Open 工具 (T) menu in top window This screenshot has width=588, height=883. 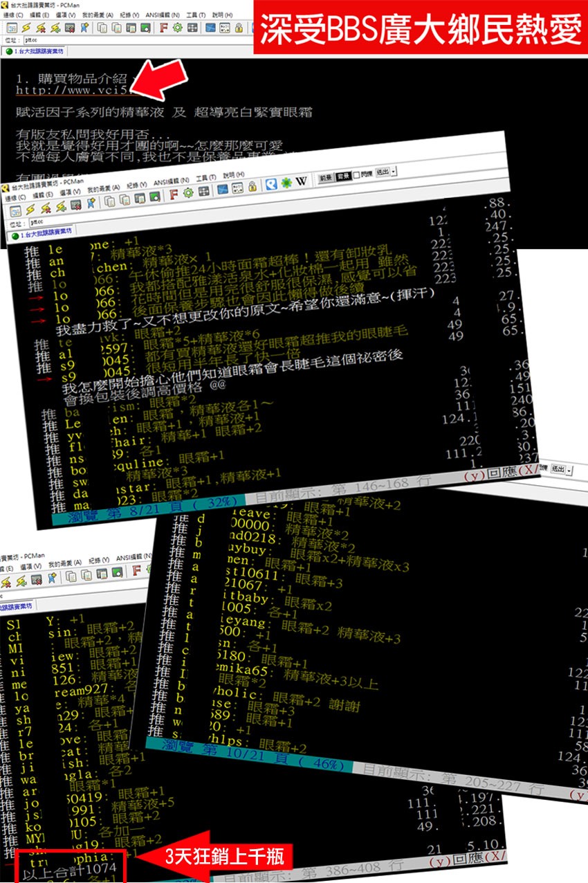coord(196,15)
